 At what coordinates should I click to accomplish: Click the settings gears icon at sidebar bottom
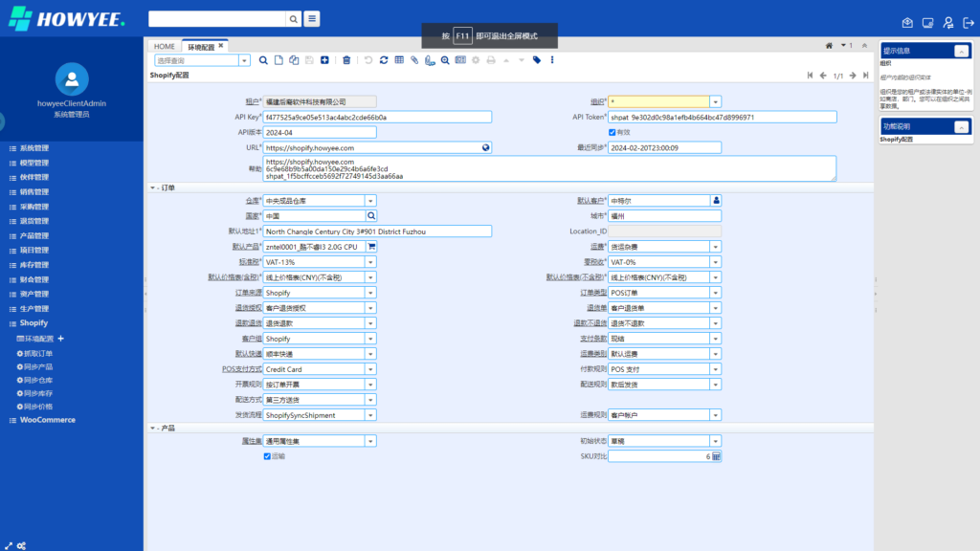[21, 546]
